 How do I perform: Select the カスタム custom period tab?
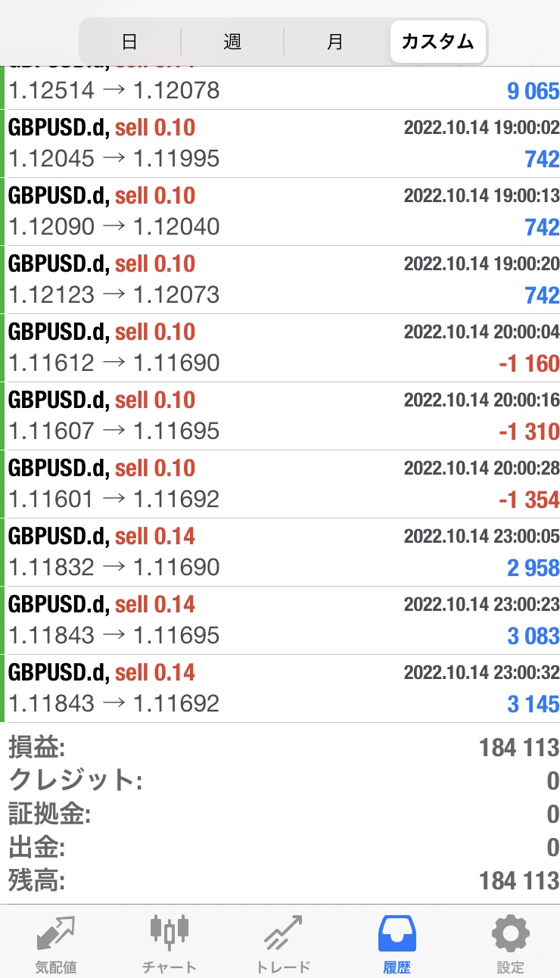point(437,41)
